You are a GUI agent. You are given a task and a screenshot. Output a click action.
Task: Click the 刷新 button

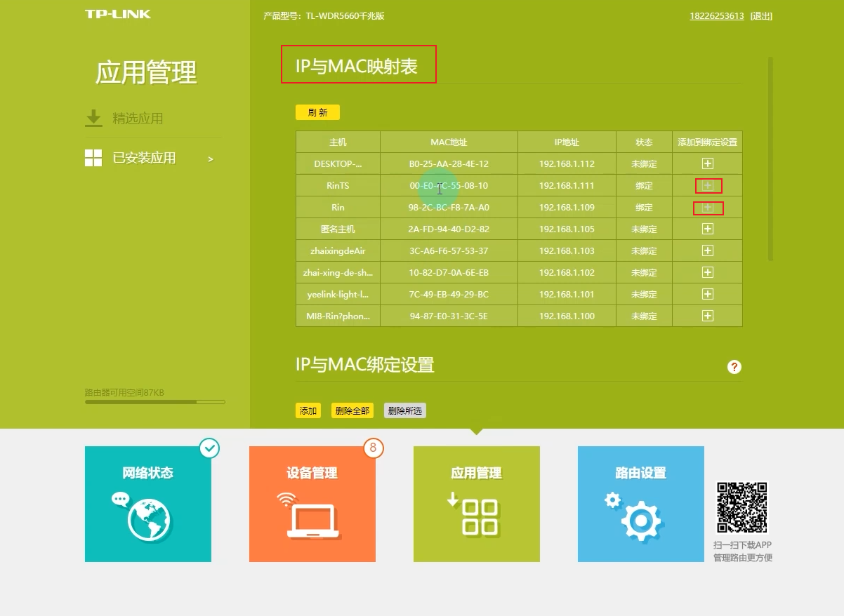pos(317,112)
